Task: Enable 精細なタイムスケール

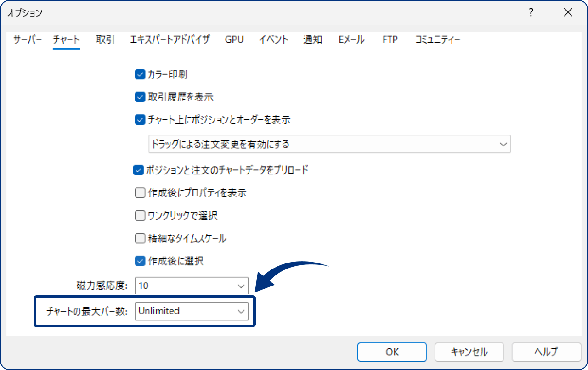Action: (x=139, y=238)
